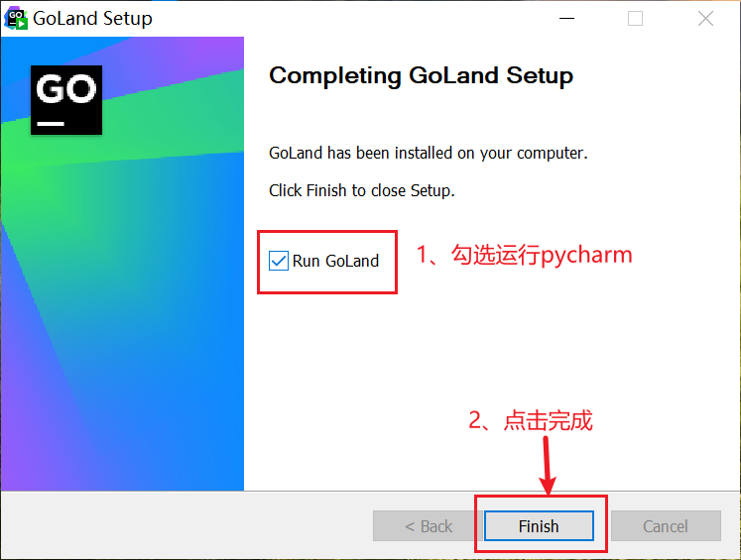Click the 'Click Finish to close Setup' text

[361, 190]
